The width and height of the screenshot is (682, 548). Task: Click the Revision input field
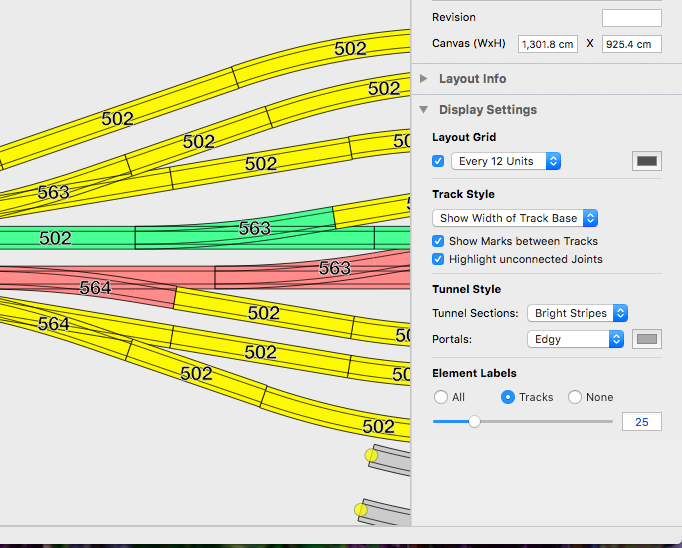pos(631,18)
